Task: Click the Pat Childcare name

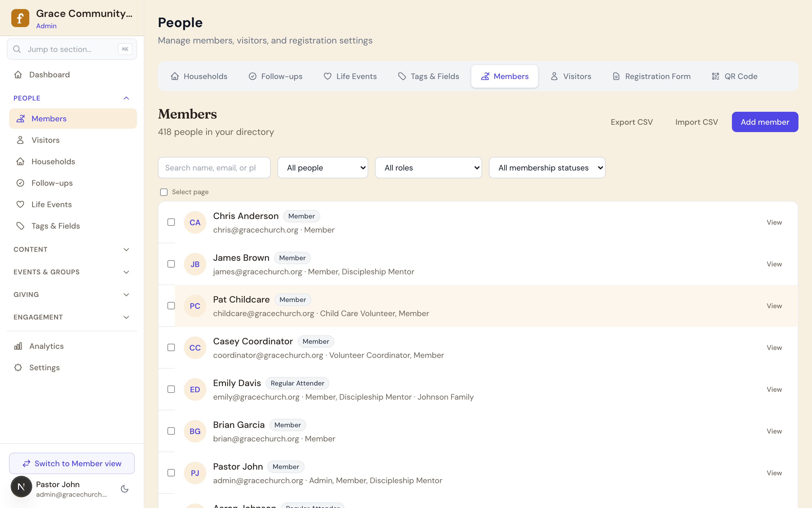Action: [241, 299]
